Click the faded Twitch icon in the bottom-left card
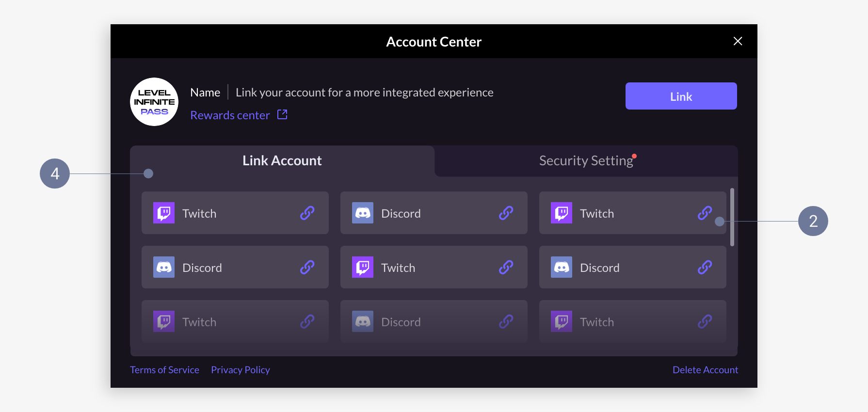 click(x=163, y=321)
